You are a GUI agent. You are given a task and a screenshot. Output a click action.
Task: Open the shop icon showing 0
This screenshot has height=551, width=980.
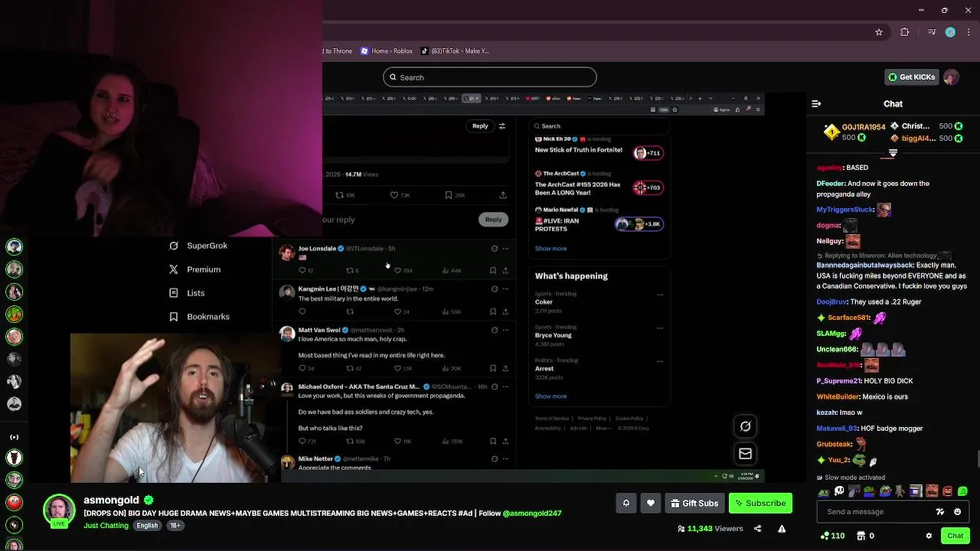click(x=865, y=536)
